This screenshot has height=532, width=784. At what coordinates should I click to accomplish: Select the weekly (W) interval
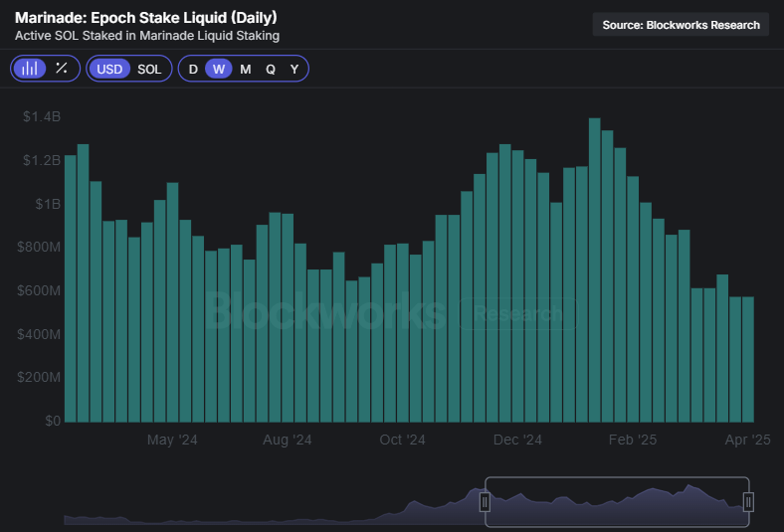219,69
